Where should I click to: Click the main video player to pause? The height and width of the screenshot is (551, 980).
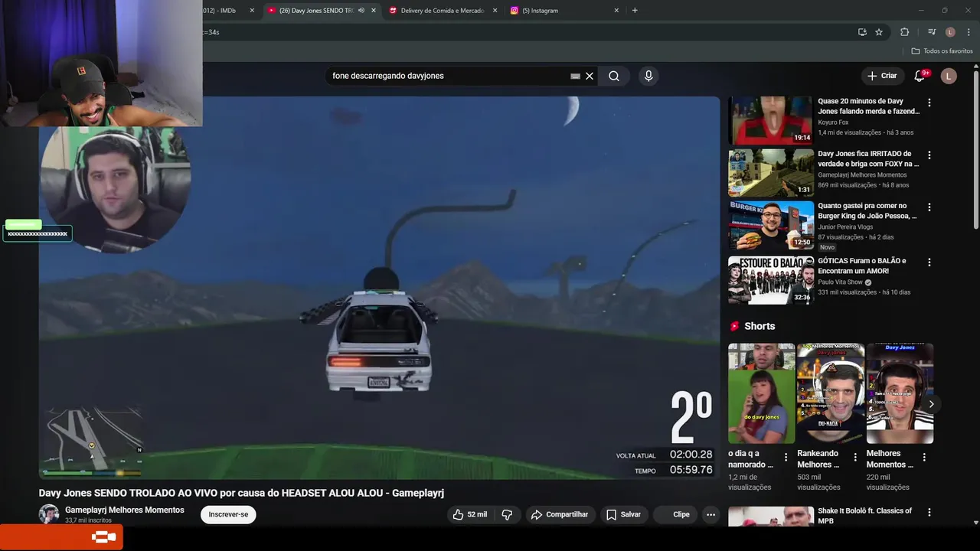[379, 288]
